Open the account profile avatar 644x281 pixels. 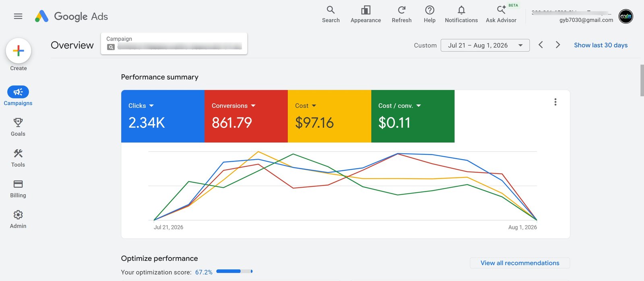tap(625, 16)
